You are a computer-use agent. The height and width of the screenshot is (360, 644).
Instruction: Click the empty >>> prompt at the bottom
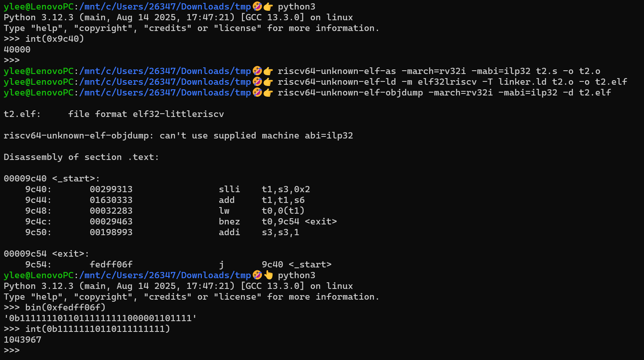(12, 350)
